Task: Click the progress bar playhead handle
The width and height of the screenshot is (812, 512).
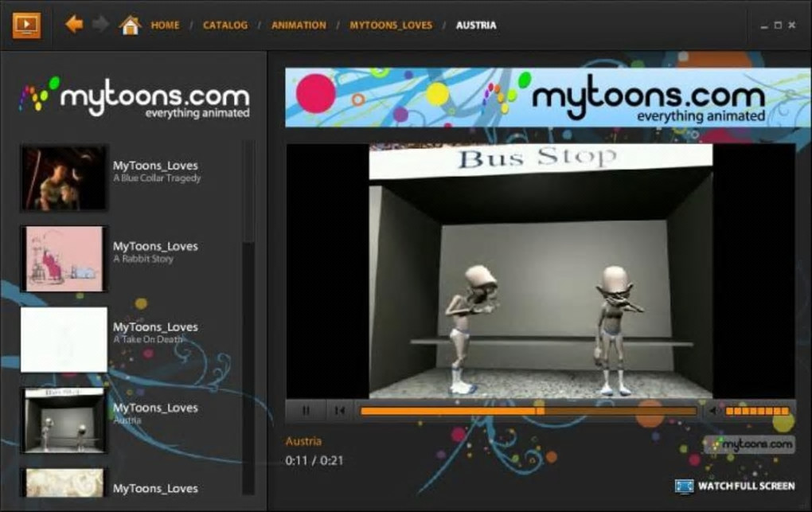Action: tap(540, 411)
